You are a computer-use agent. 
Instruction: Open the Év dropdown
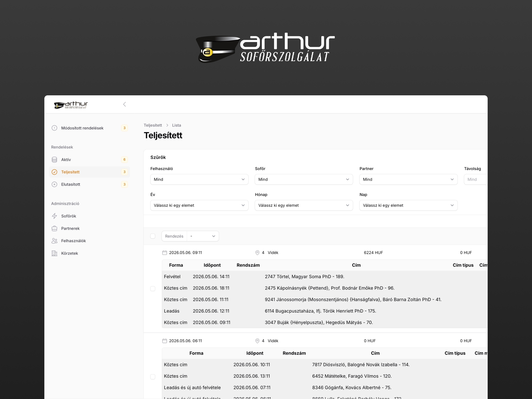[199, 205]
